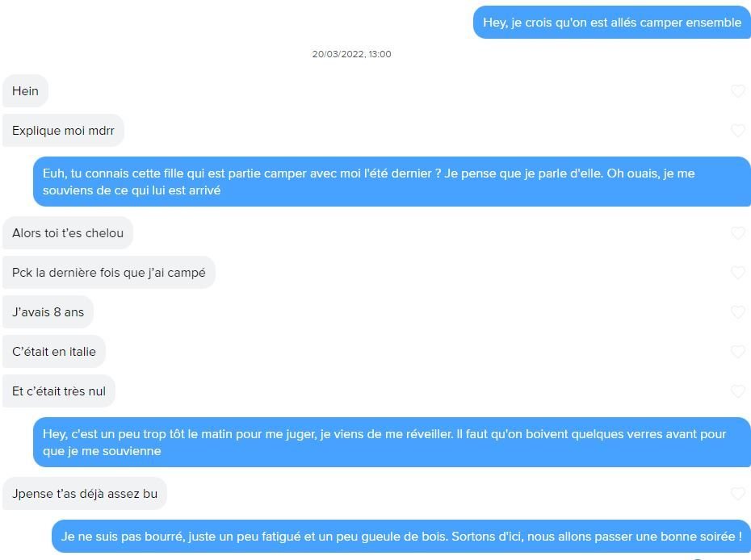Image resolution: width=751 pixels, height=560 pixels.
Task: Select the blue message about "trop tôt le matin"
Action: [392, 442]
